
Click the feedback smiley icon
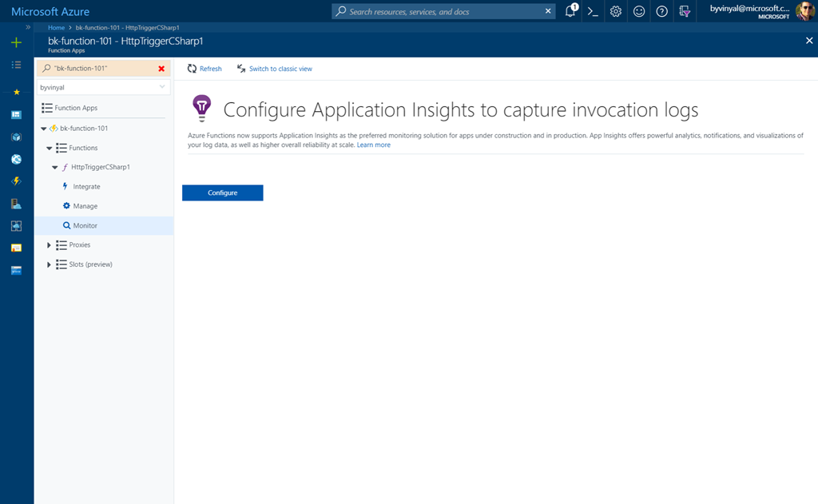click(639, 11)
